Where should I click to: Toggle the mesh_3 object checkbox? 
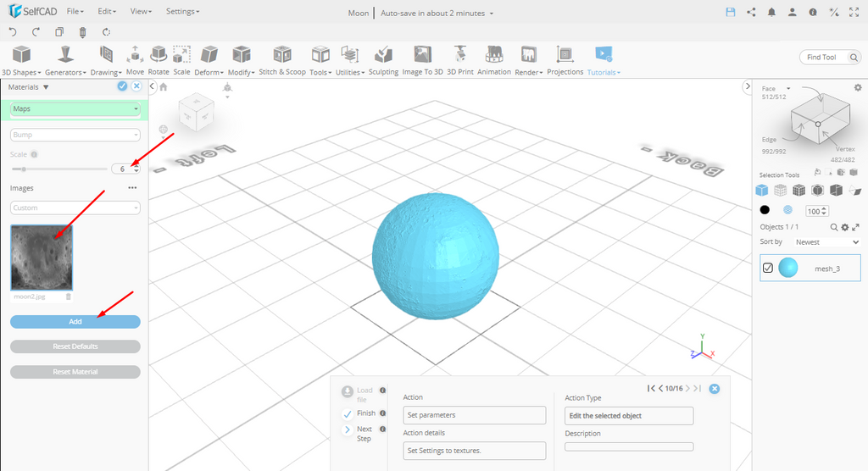pos(768,268)
